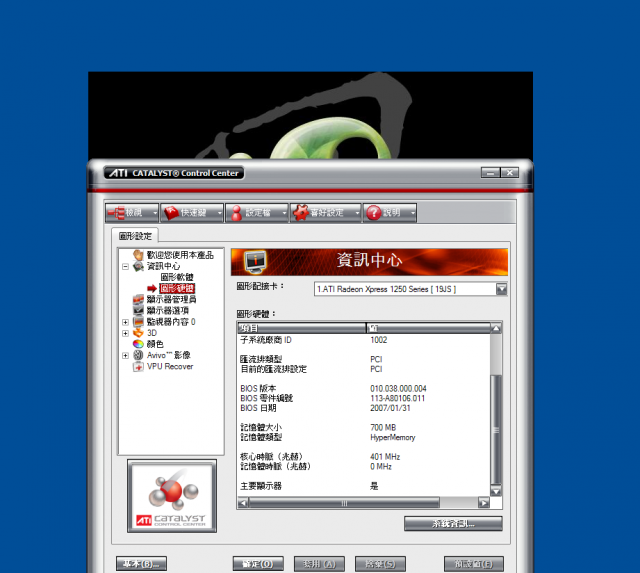Open the 檢視 (View) toolbar menu

click(x=132, y=213)
